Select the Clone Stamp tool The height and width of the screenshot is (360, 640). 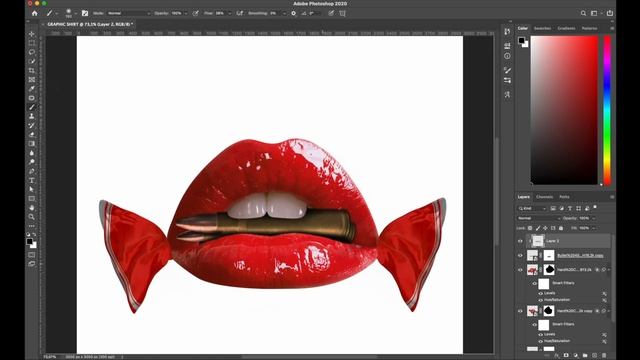[x=32, y=116]
